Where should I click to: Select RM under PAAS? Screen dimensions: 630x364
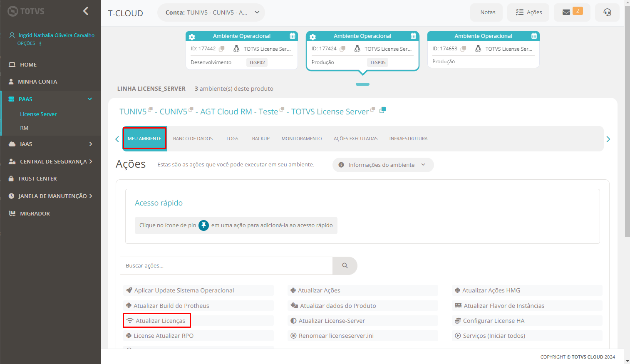tap(24, 128)
